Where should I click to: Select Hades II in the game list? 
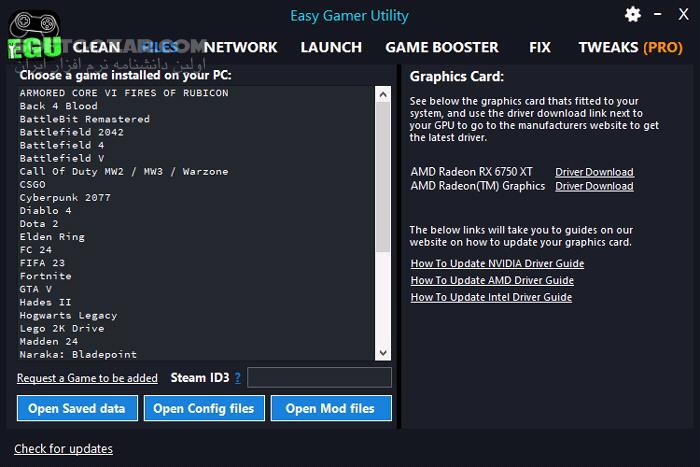pos(196,302)
